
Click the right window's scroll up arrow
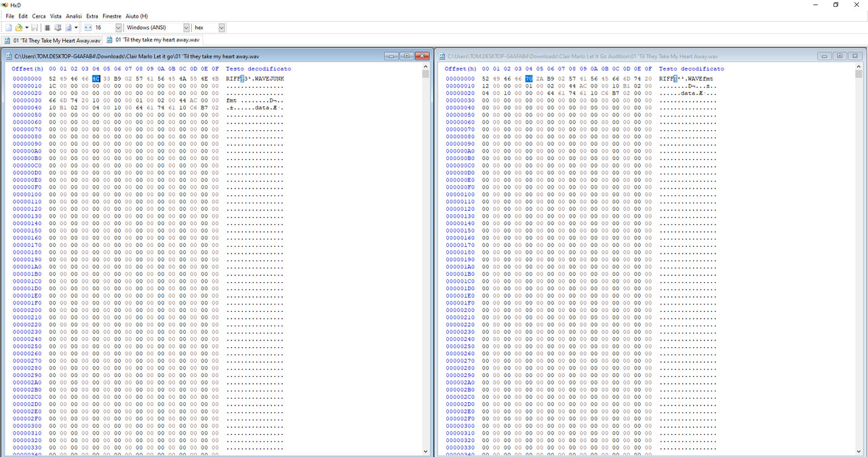click(859, 66)
